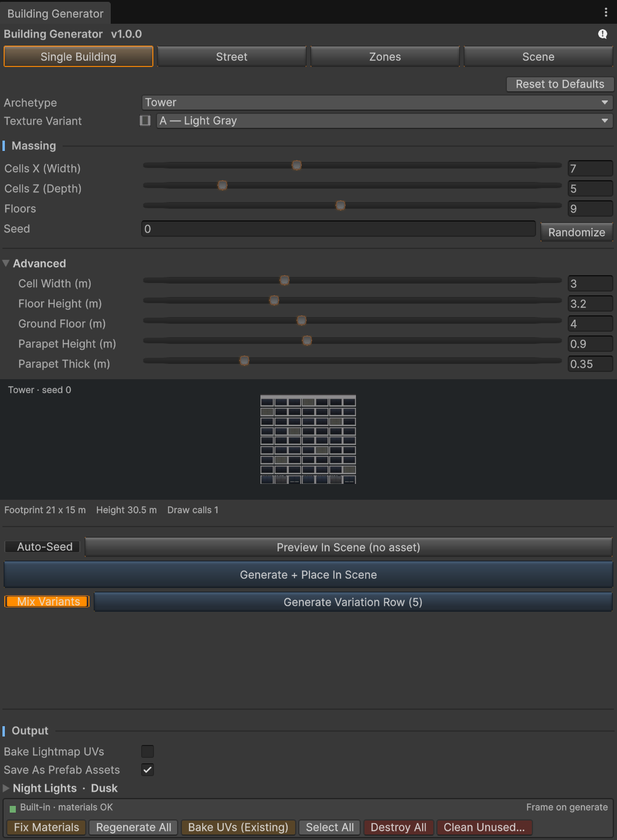Click the Cell Width slider handle
This screenshot has width=617, height=840.
point(284,281)
